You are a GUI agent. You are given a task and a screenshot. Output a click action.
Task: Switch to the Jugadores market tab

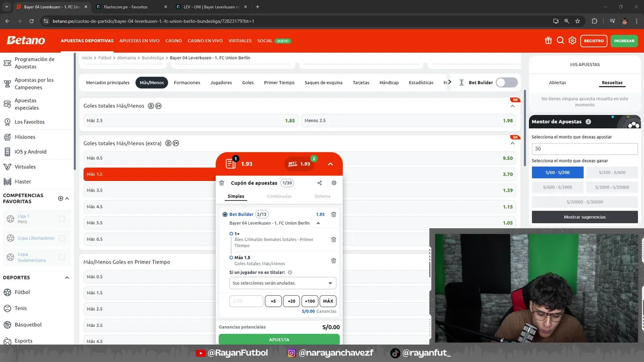[221, 82]
